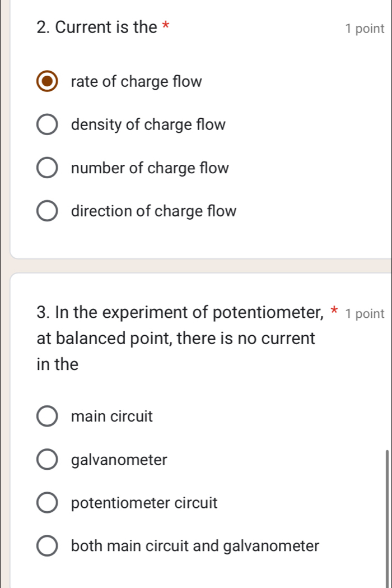Click the red required asterisk on question 3

pyautogui.click(x=334, y=311)
